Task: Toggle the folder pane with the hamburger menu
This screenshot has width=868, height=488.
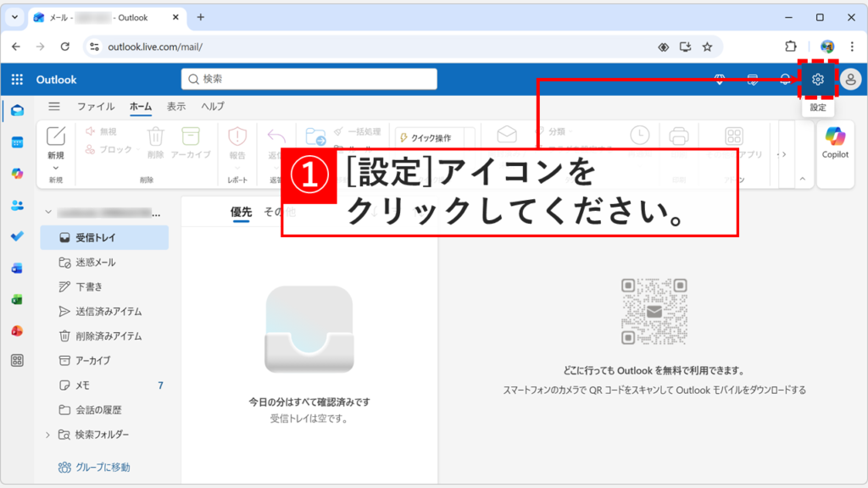Action: click(54, 107)
